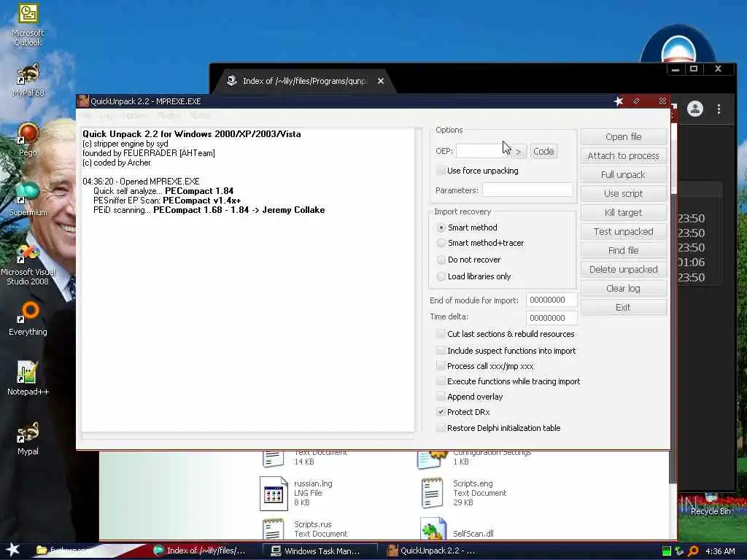Click the Open file button
Image resolution: width=747 pixels, height=560 pixels.
tap(623, 136)
